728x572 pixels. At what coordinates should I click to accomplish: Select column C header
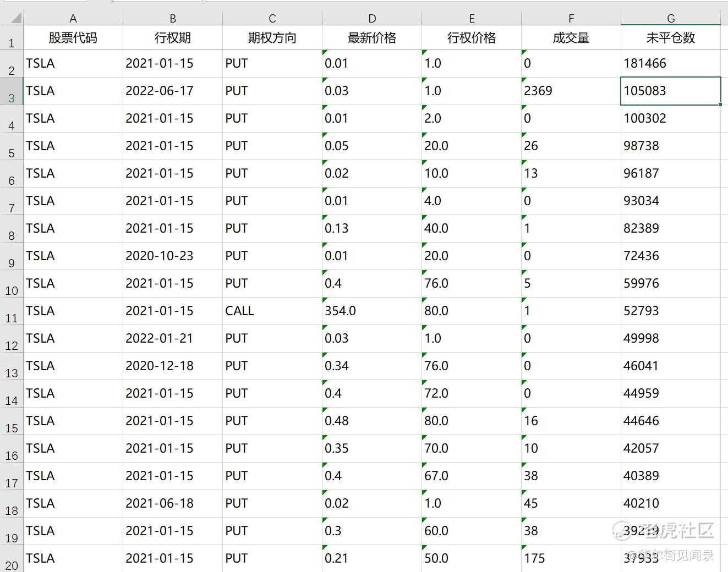[x=272, y=18]
